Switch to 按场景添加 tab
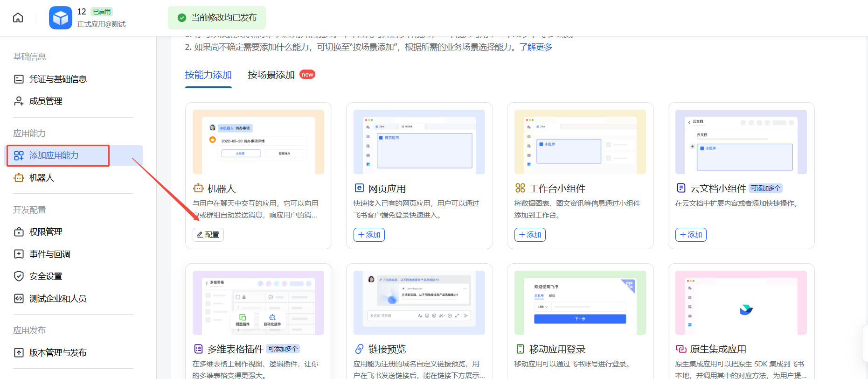The width and height of the screenshot is (868, 379). [271, 75]
